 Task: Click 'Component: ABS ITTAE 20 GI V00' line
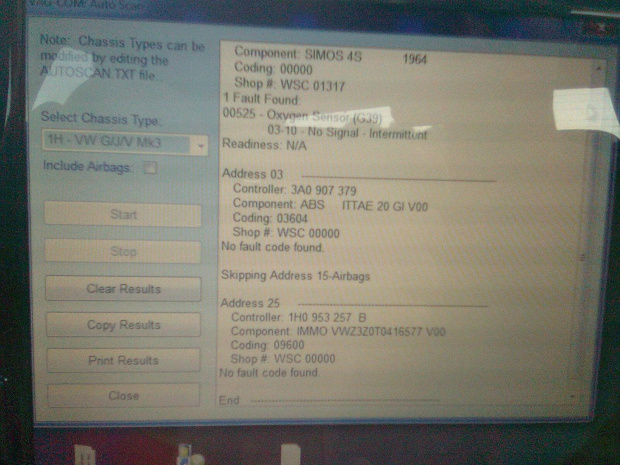click(330, 205)
